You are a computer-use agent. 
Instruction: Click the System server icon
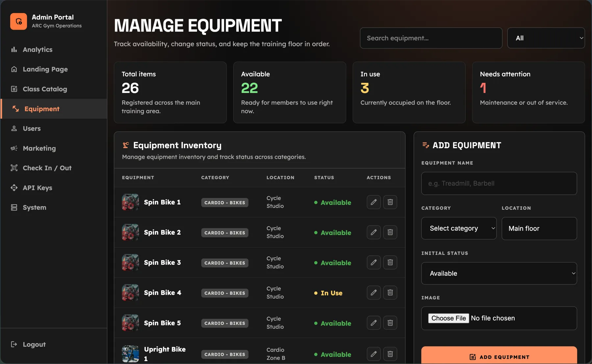(14, 207)
